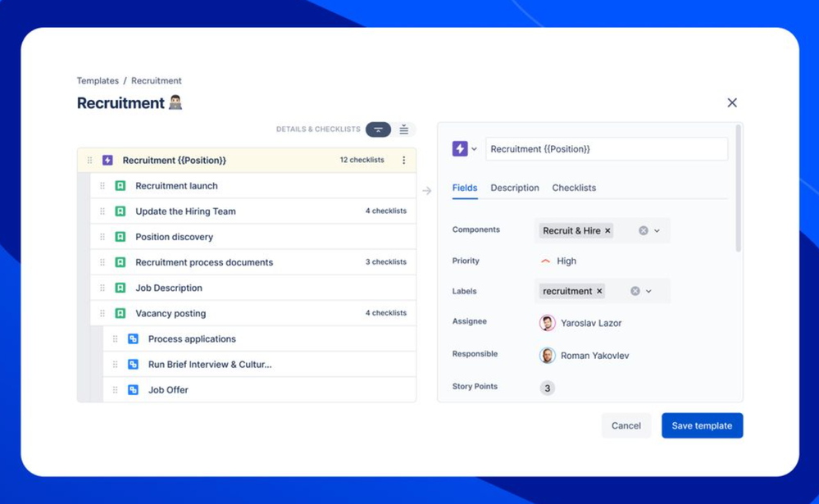The image size is (819, 504).
Task: Click the drag handle of Recruitment process documents
Action: (102, 262)
